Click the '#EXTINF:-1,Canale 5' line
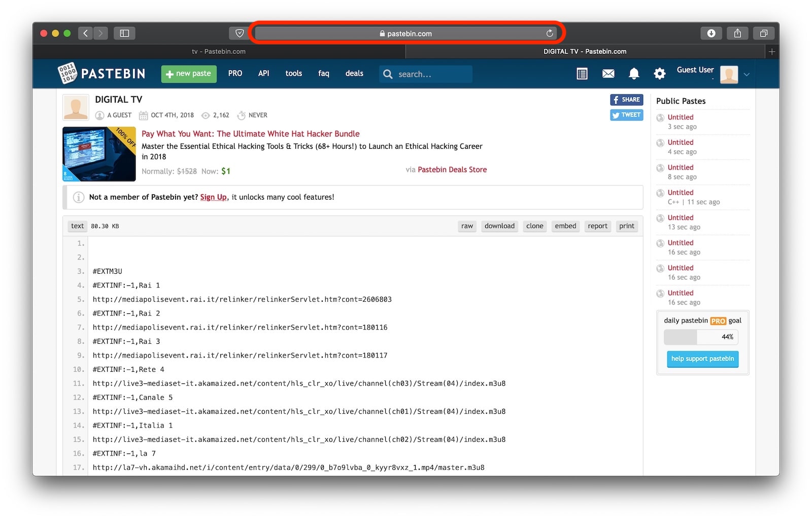The height and width of the screenshot is (519, 812). 132,398
